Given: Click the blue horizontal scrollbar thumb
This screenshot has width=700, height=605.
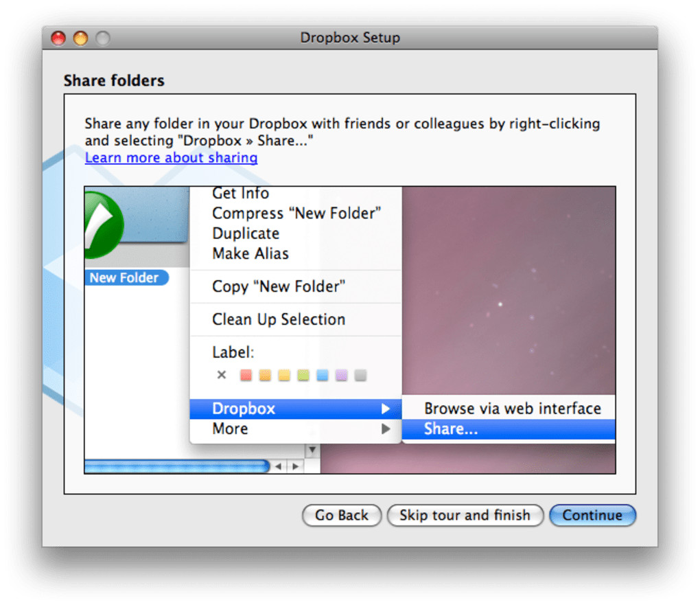Looking at the screenshot, I should (x=177, y=466).
